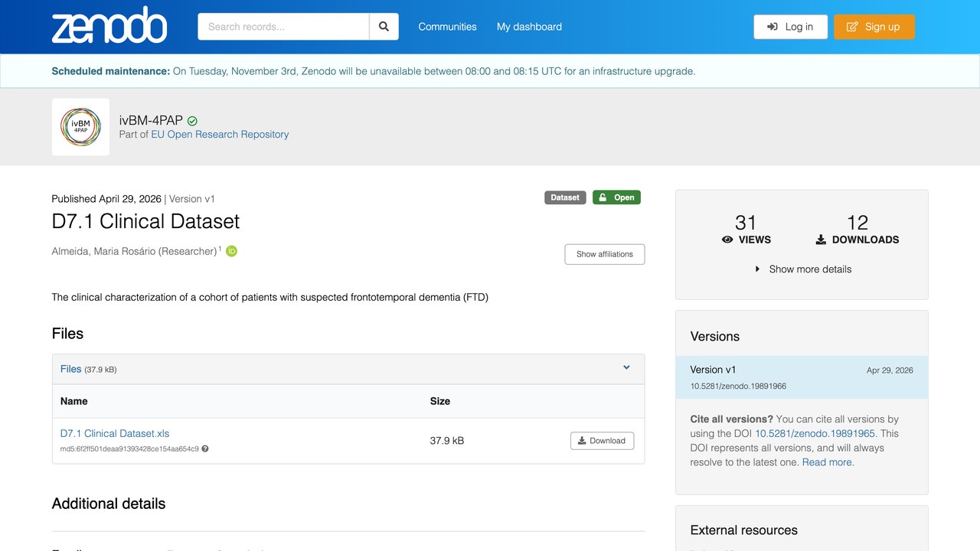Open the author's ORCID icon
Image resolution: width=980 pixels, height=551 pixels.
pos(231,251)
